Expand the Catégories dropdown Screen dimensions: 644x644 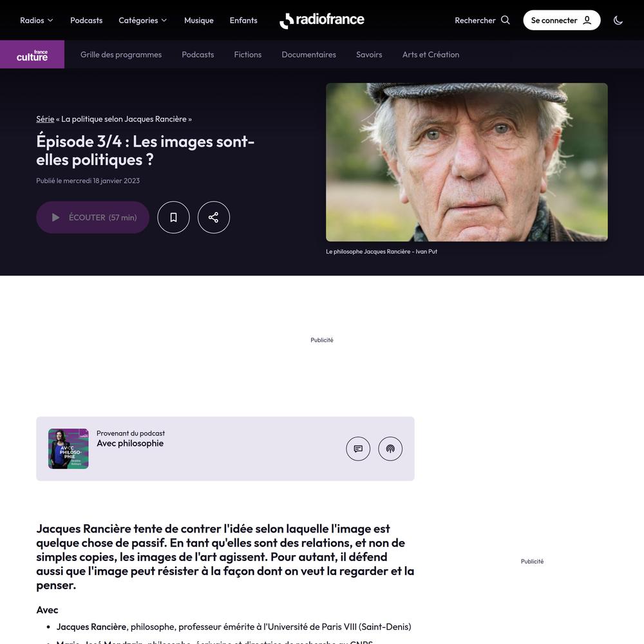pyautogui.click(x=142, y=20)
